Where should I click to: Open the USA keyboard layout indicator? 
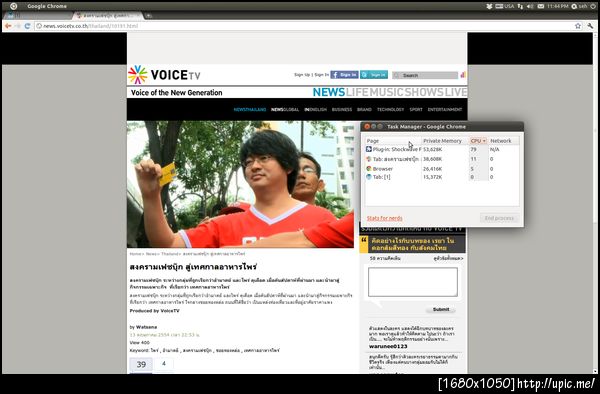point(505,6)
